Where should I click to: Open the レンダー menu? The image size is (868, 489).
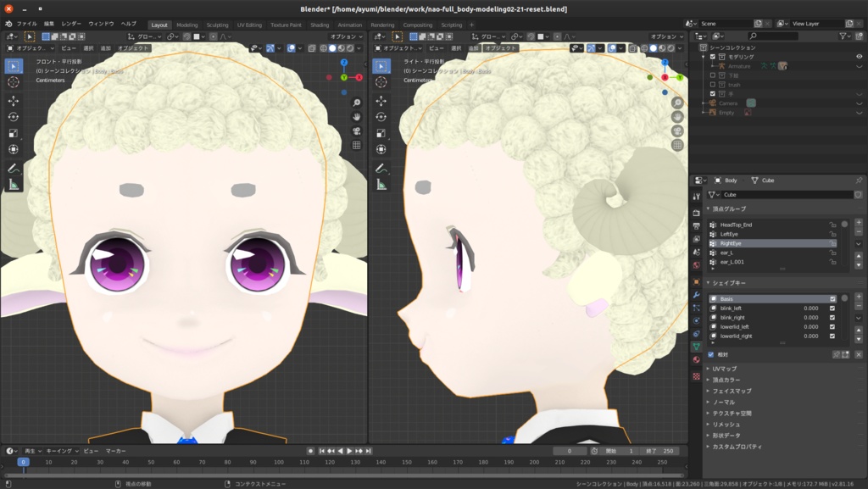pyautogui.click(x=70, y=24)
